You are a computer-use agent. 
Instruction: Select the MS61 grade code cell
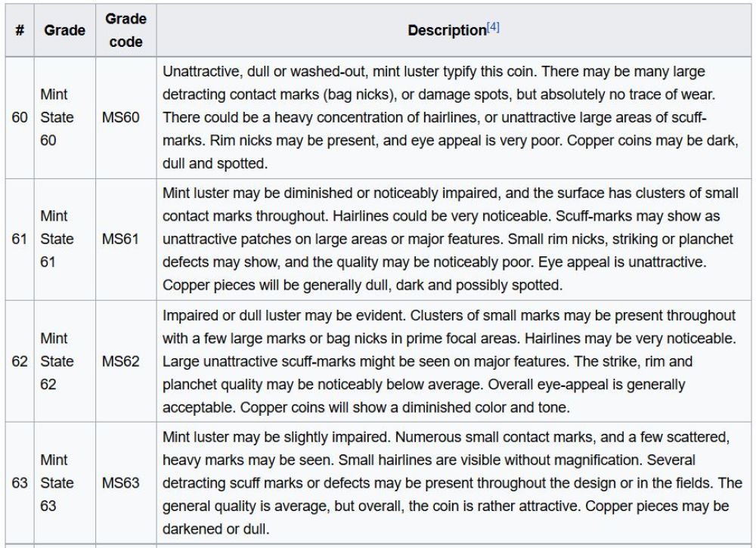[125, 239]
